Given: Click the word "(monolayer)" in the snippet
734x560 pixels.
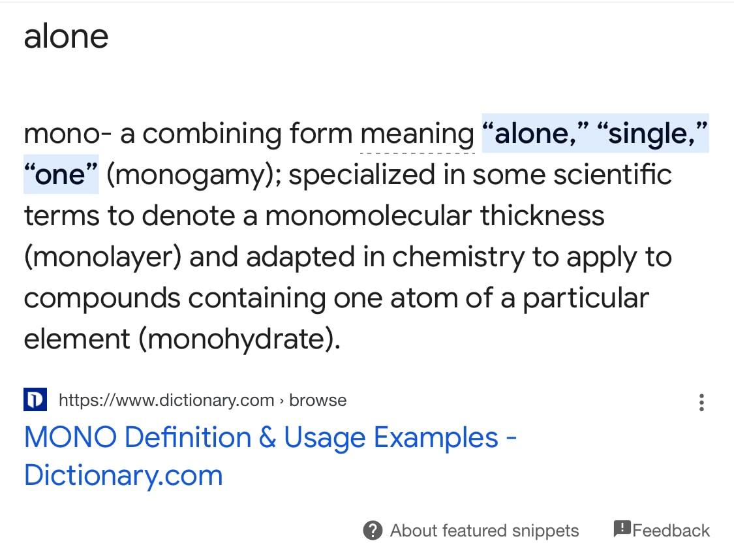Looking at the screenshot, I should 102,257.
